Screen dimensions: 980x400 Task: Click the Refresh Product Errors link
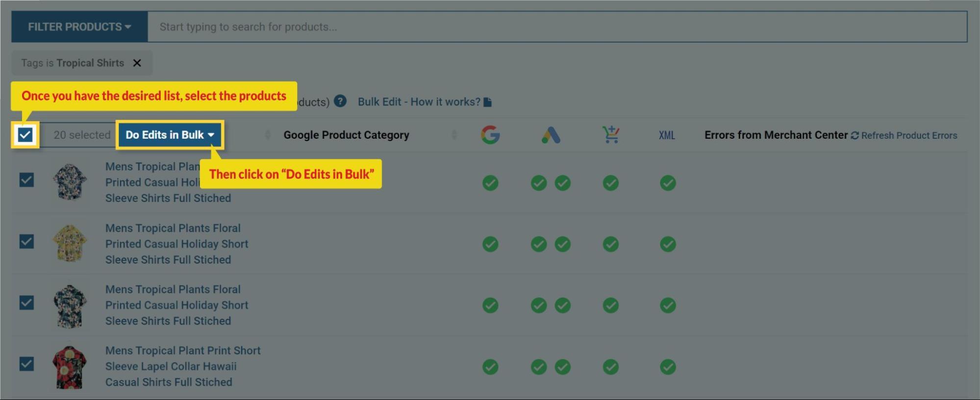click(x=908, y=136)
